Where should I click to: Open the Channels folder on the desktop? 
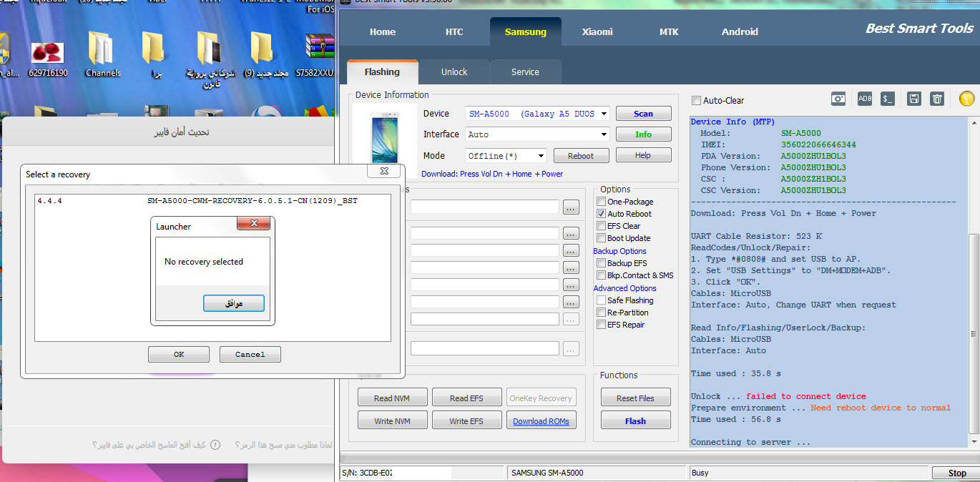(103, 54)
